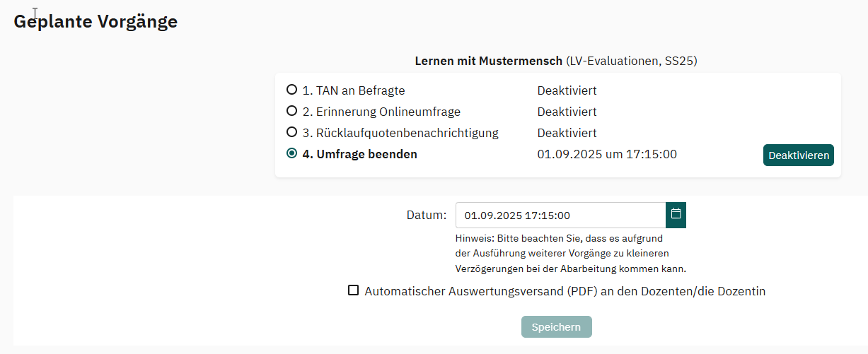Viewport: 868px width, 354px height.
Task: Click the "Lernen mit Mustermensch" course title
Action: tap(488, 61)
